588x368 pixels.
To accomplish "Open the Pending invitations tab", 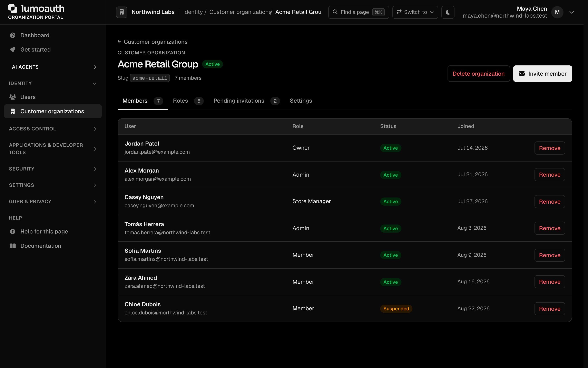I will click(246, 101).
